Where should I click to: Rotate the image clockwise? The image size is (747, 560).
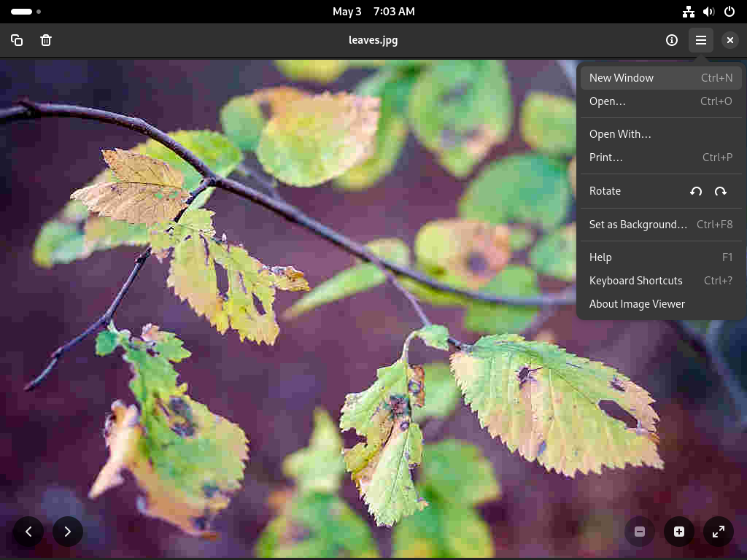coord(720,191)
